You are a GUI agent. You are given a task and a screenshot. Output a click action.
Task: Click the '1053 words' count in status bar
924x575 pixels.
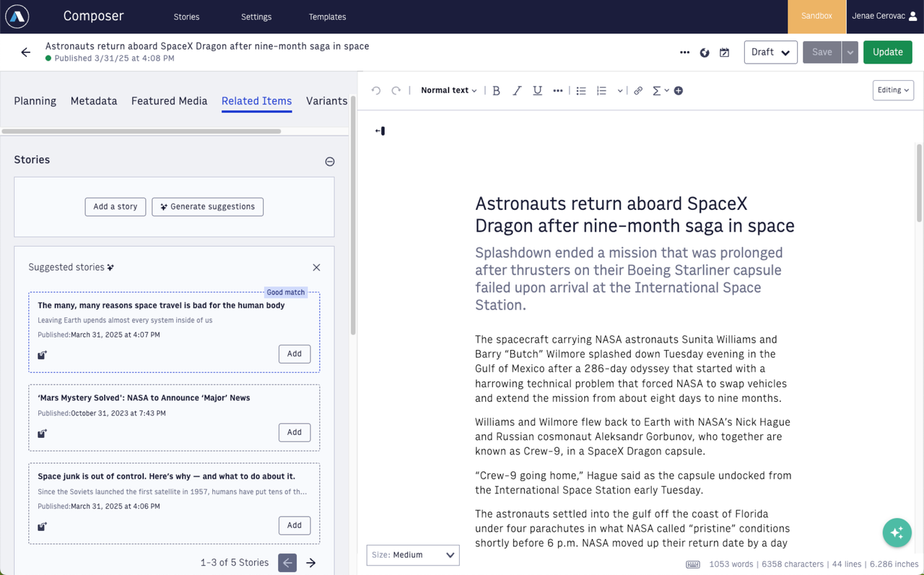pyautogui.click(x=731, y=564)
